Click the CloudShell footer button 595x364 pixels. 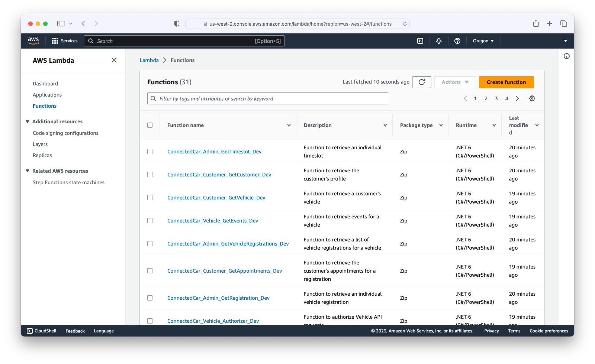(42, 331)
